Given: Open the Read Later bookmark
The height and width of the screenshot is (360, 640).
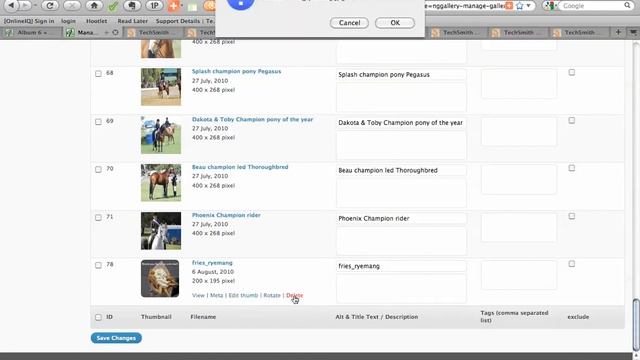Looking at the screenshot, I should pos(133,21).
